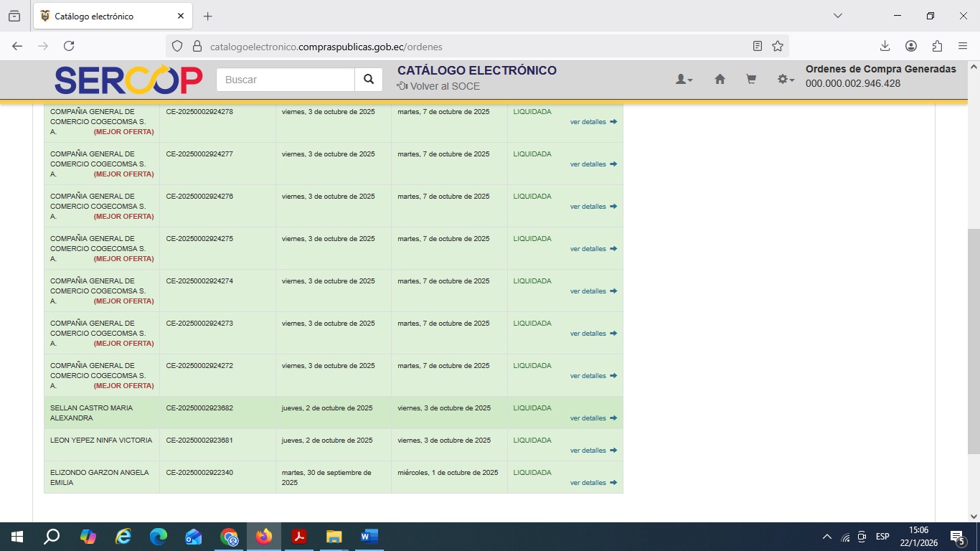Open the home icon in catalog header

point(720,80)
